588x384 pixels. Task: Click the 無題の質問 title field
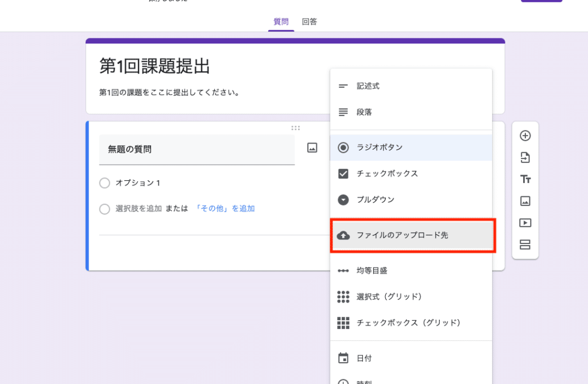point(196,149)
